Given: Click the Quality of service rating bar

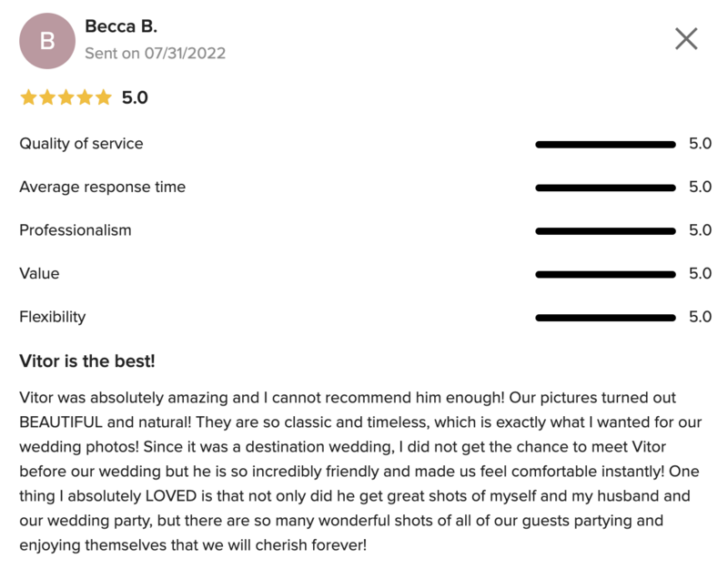Looking at the screenshot, I should pos(605,145).
